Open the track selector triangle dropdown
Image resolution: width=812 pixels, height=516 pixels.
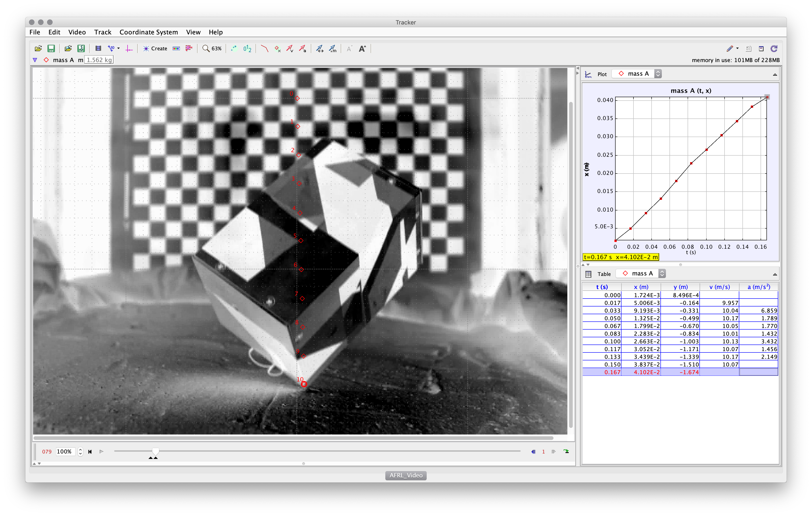(x=35, y=60)
